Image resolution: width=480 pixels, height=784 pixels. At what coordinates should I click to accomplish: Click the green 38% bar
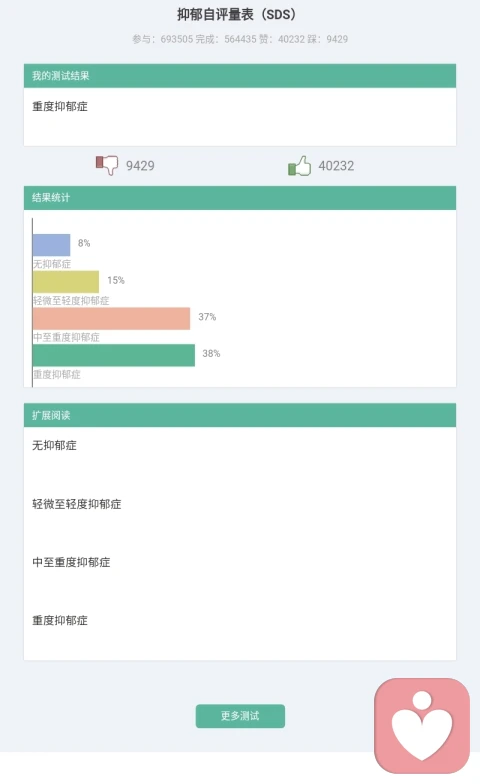pyautogui.click(x=114, y=355)
